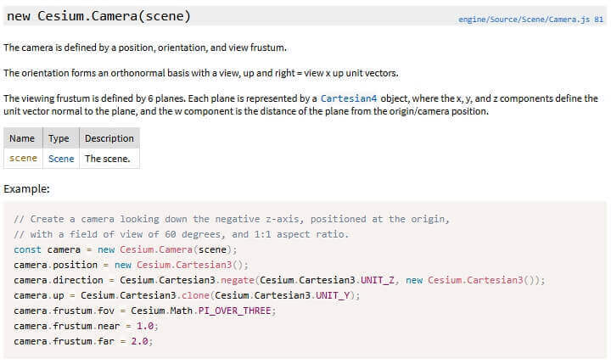Click the first comment line about negative z-axis
Viewport: 611px width, 364px height.
click(x=232, y=219)
